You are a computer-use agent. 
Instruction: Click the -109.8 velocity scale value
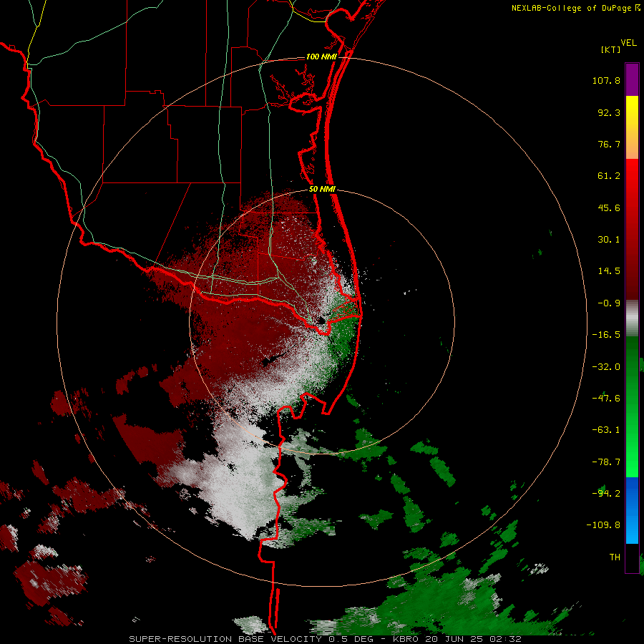click(603, 525)
